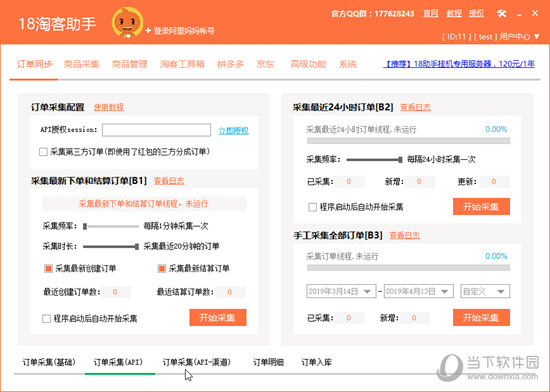The width and height of the screenshot is (550, 392).
Task: Adjust B1 采集时长 slider
Action: pos(111,246)
